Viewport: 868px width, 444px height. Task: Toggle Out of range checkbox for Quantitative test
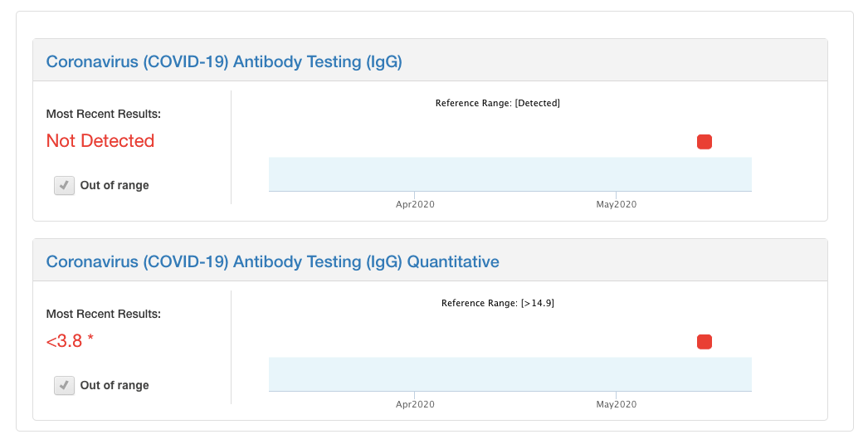click(64, 385)
